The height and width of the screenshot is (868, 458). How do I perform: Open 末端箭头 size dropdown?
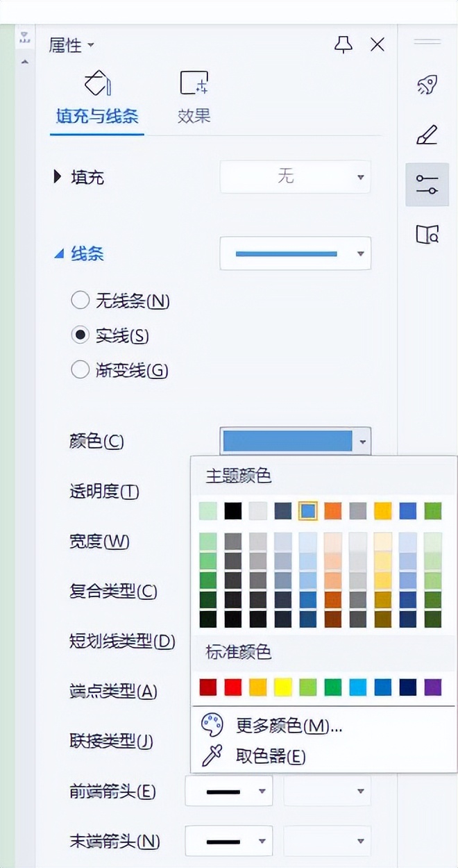point(328,841)
